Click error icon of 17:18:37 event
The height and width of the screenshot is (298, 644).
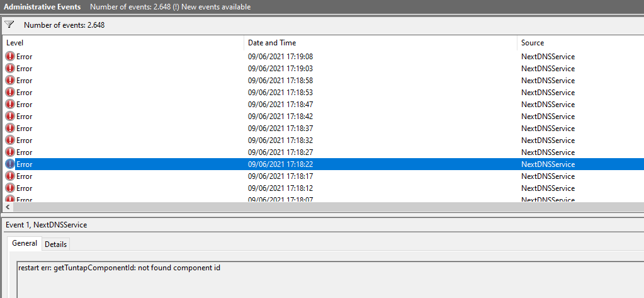pos(10,129)
